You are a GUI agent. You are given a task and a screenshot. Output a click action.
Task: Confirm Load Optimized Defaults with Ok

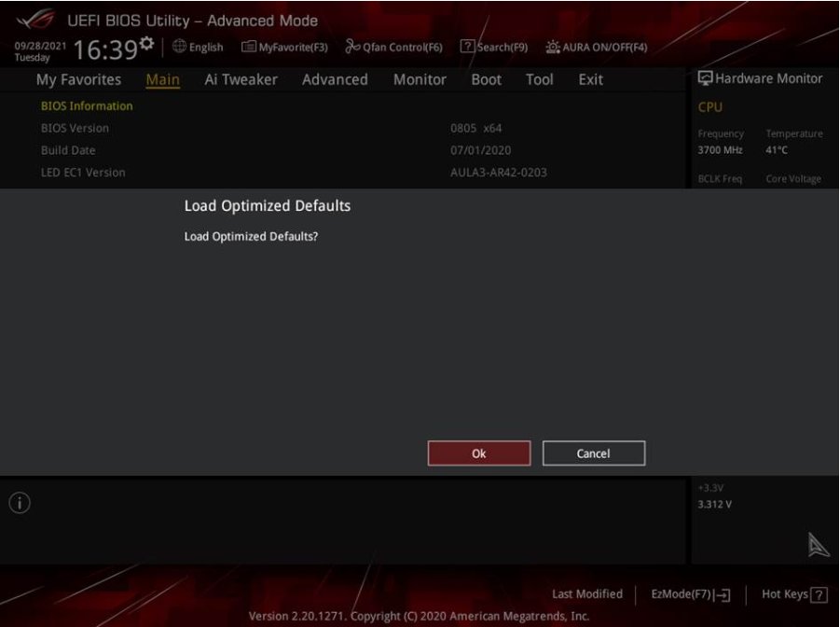(478, 453)
